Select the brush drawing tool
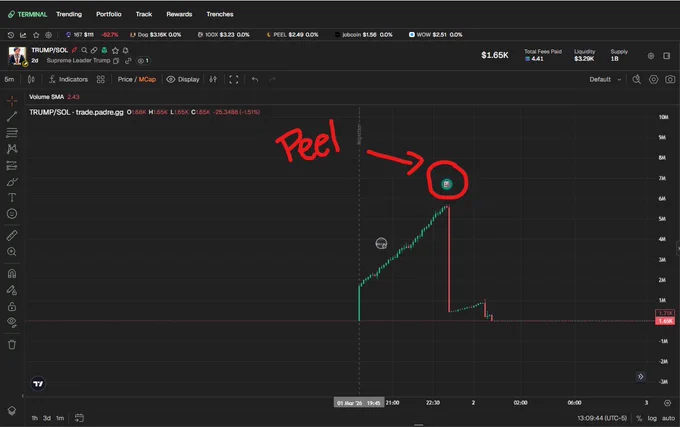The height and width of the screenshot is (427, 680). click(12, 182)
